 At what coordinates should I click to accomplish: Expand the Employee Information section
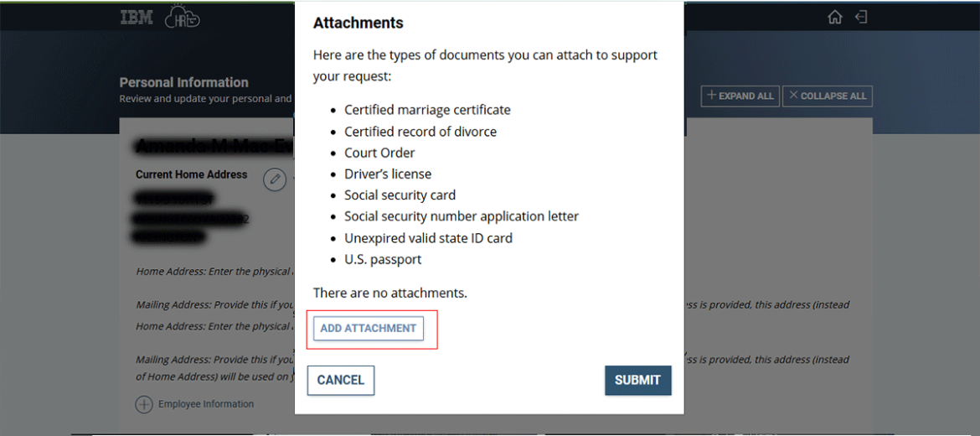click(x=144, y=404)
